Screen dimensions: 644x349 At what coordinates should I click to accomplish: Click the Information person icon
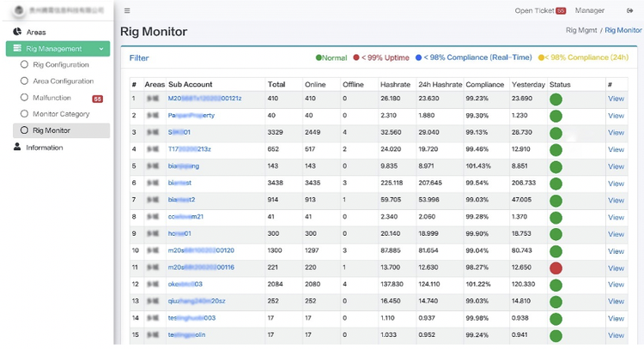coord(17,147)
